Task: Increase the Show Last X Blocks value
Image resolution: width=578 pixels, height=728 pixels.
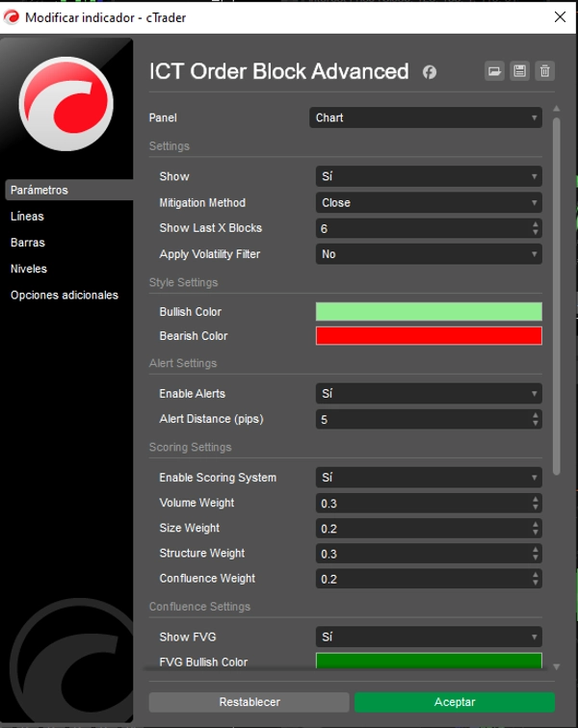Action: coord(536,224)
